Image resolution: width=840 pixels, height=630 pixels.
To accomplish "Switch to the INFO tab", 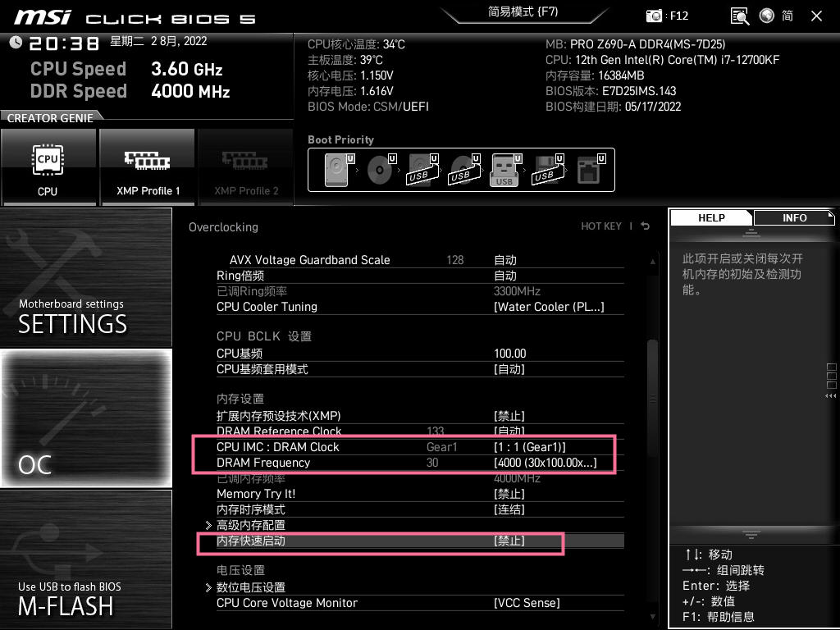I will point(794,218).
